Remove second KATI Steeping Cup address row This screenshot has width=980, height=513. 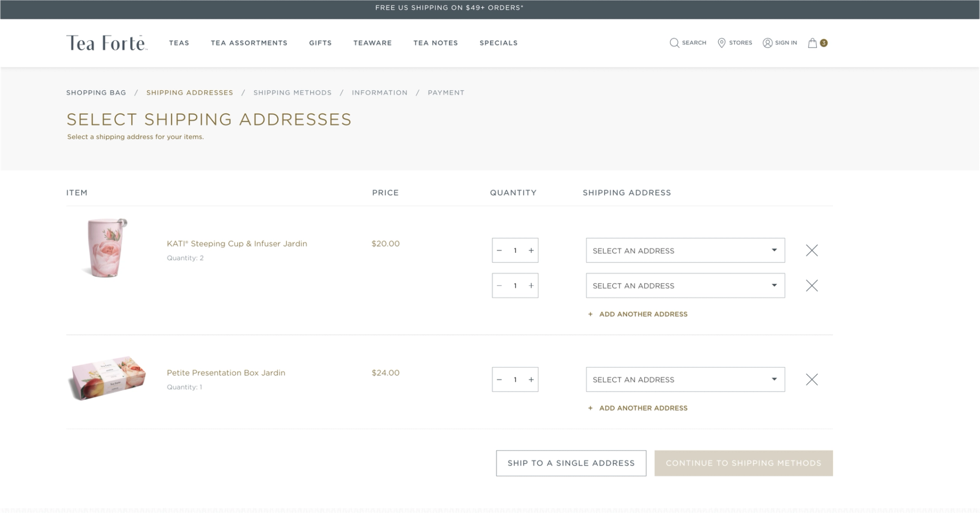(x=812, y=285)
